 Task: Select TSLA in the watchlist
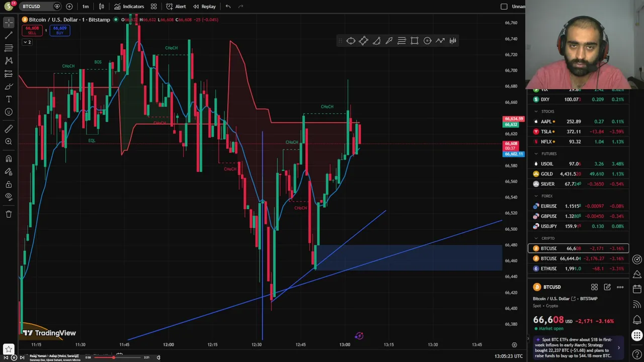pos(578,132)
